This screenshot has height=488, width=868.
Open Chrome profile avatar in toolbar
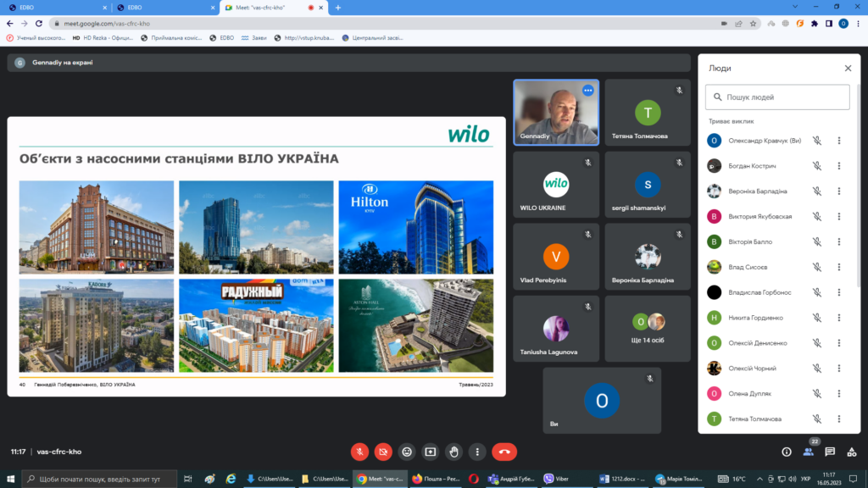coord(843,24)
